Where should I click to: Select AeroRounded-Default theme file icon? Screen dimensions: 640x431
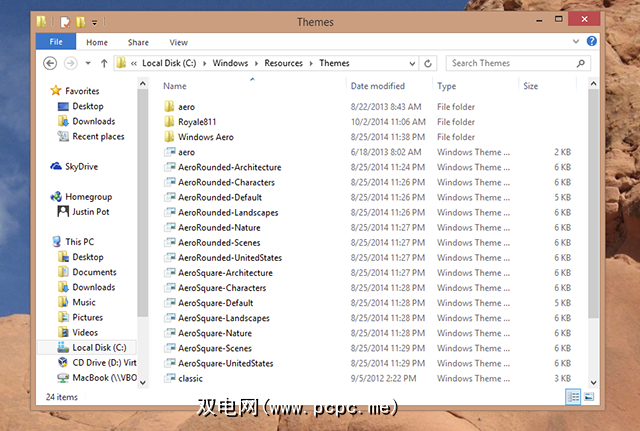coord(169,198)
